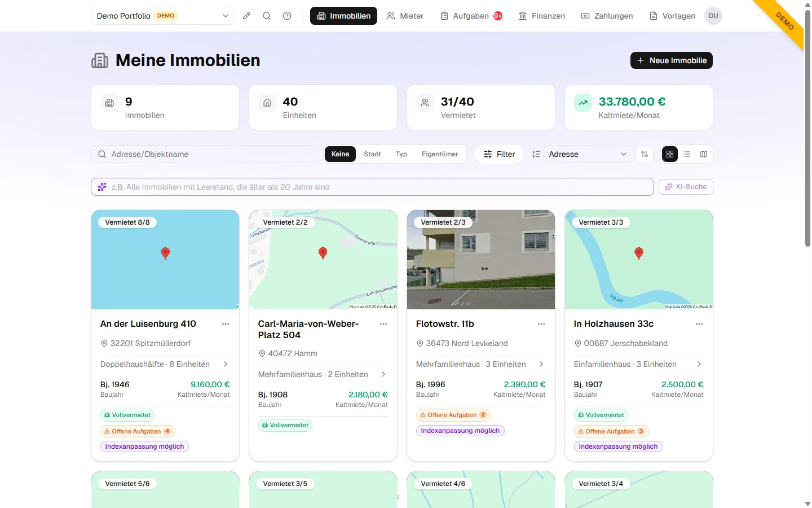
Task: Click the 36473 Nord Levkeland address
Action: 467,343
